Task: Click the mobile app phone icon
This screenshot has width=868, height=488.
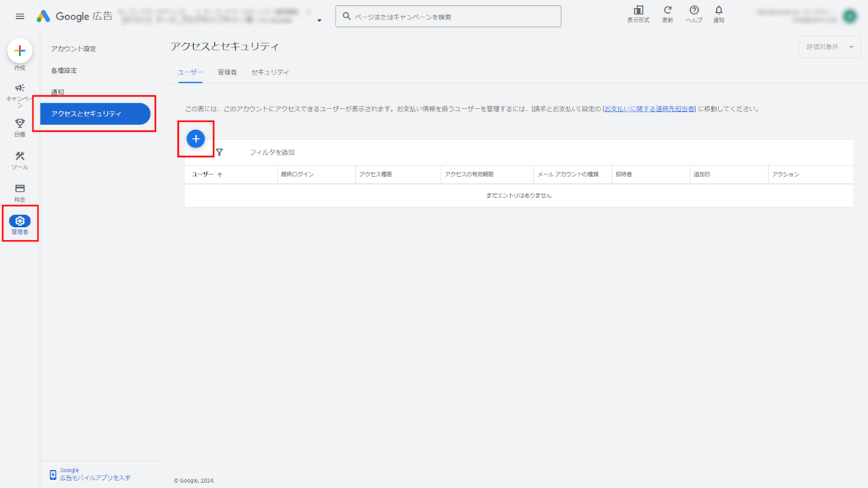Action: coord(53,474)
